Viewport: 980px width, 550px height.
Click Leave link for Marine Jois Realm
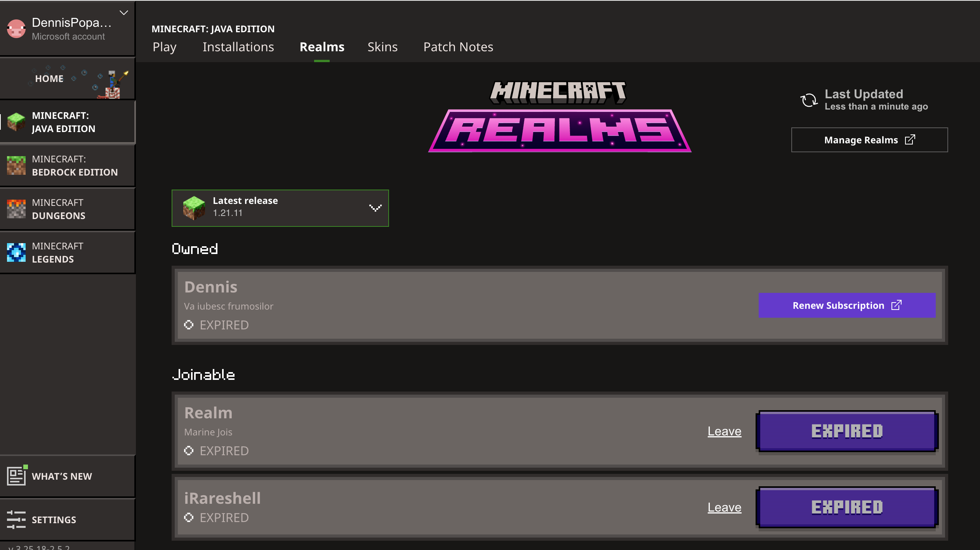coord(724,431)
